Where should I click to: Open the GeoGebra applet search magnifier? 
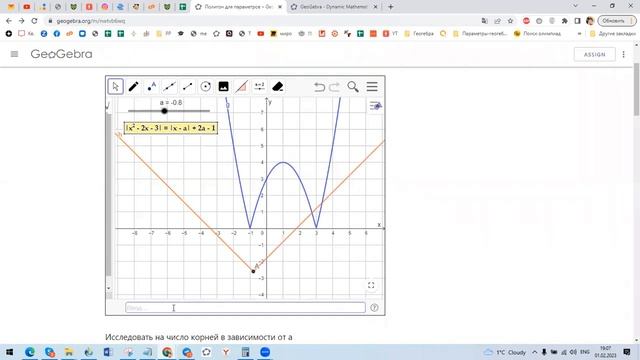click(x=353, y=87)
